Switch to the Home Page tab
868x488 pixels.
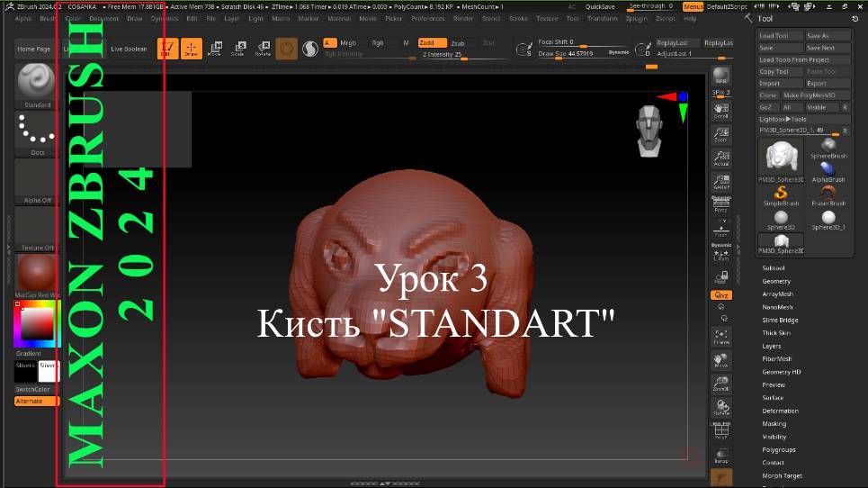[x=34, y=49]
